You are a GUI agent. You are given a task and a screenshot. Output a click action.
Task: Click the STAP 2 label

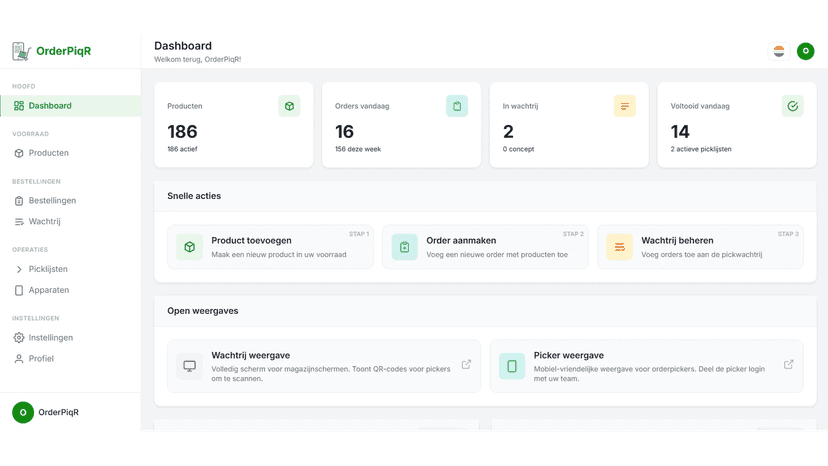tap(573, 234)
